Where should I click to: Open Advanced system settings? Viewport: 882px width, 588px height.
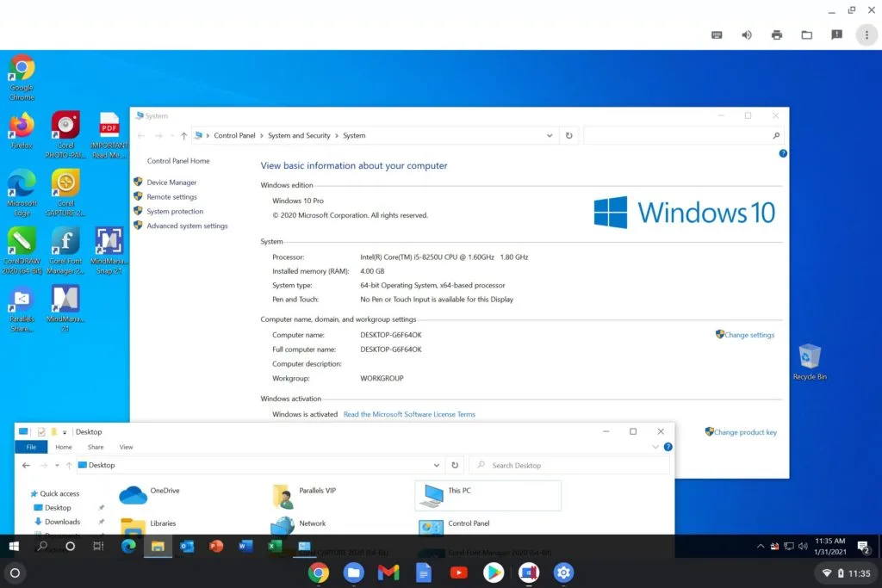[187, 226]
